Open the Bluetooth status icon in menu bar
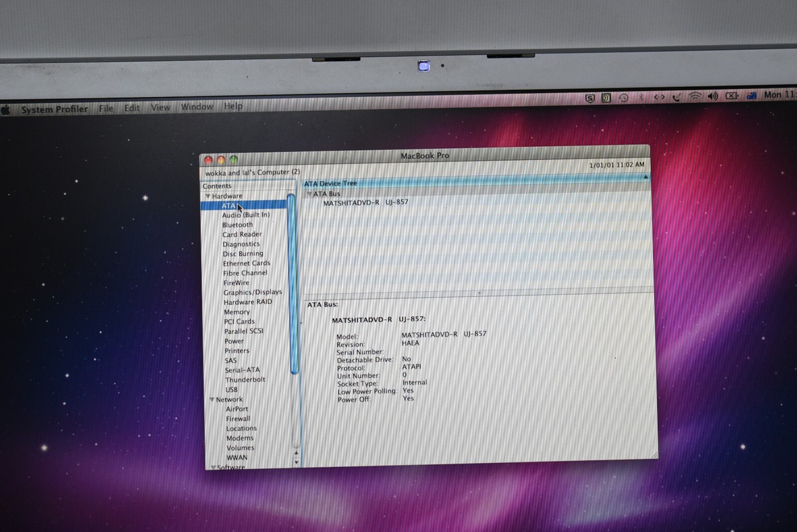Image resolution: width=797 pixels, height=532 pixels. click(x=641, y=97)
